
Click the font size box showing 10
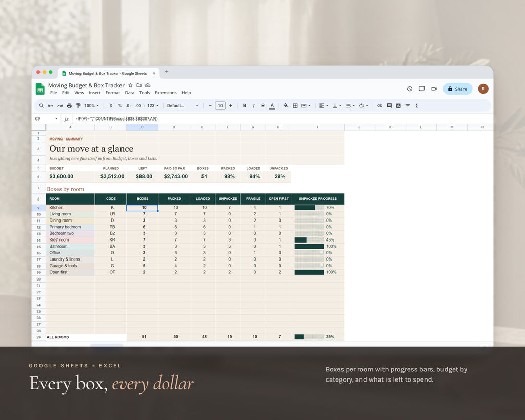click(x=220, y=106)
